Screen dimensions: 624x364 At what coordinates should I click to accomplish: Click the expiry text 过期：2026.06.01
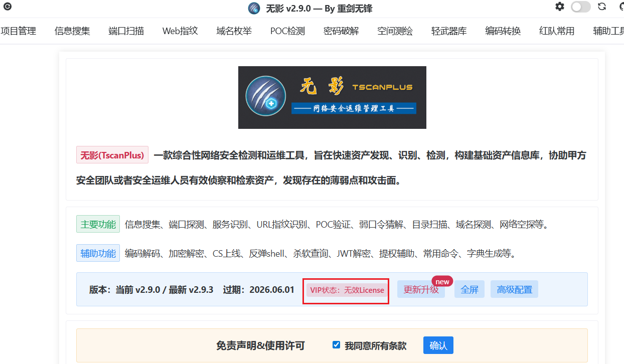259,289
